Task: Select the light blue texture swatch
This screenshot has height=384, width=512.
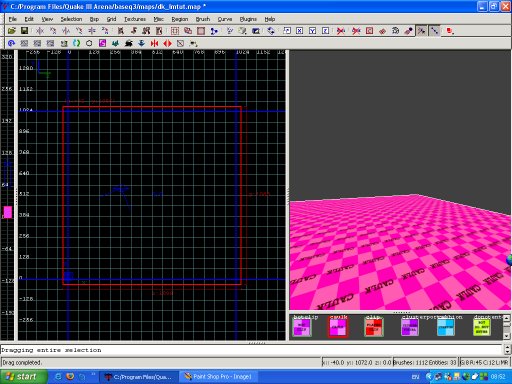Action: 446,327
